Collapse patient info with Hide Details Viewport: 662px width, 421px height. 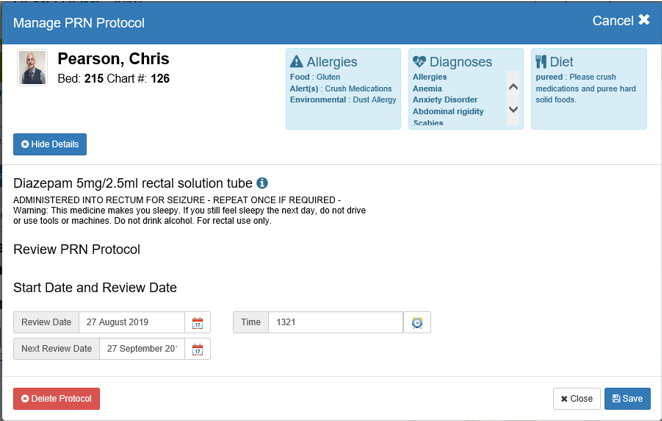click(x=50, y=145)
